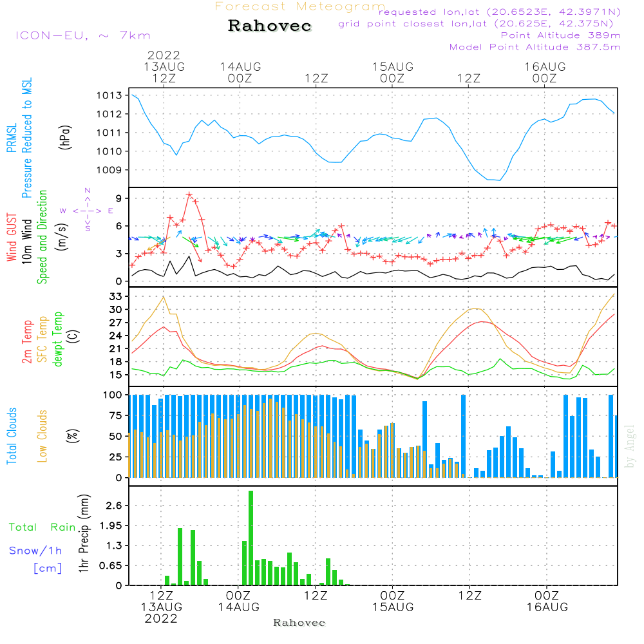The height and width of the screenshot is (644, 644).
Task: Click the blue 'Snow/1h' legend label
Action: pos(35,551)
